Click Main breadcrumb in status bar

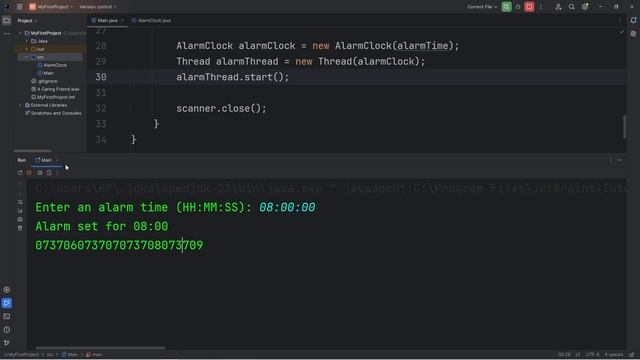(x=70, y=355)
